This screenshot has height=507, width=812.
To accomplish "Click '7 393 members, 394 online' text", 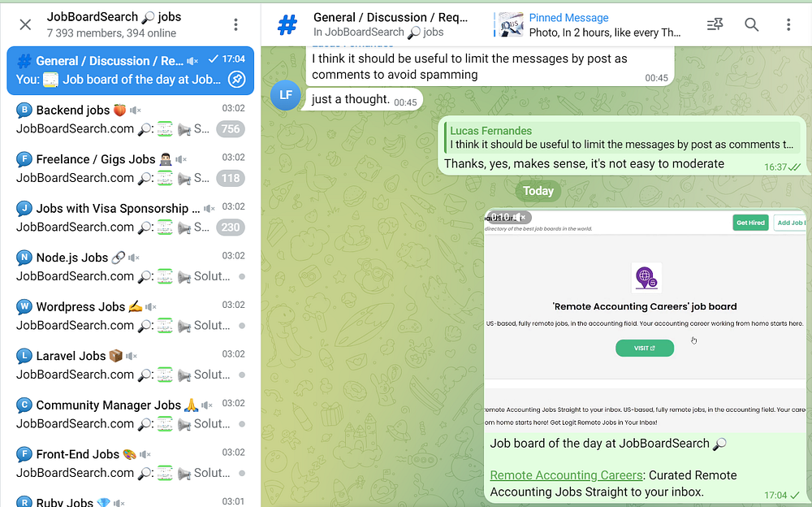I will point(111,33).
